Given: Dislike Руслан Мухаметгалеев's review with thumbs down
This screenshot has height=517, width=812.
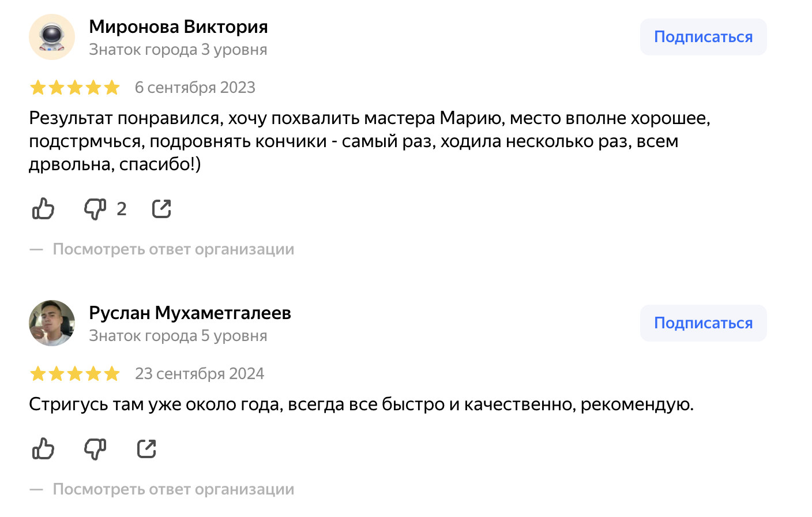Looking at the screenshot, I should tap(95, 449).
